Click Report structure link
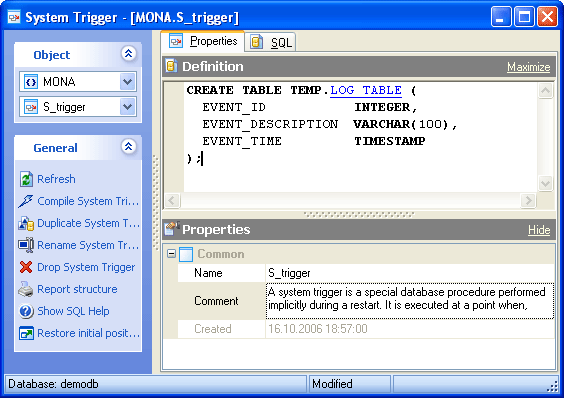This screenshot has width=564, height=398. pos(77,289)
